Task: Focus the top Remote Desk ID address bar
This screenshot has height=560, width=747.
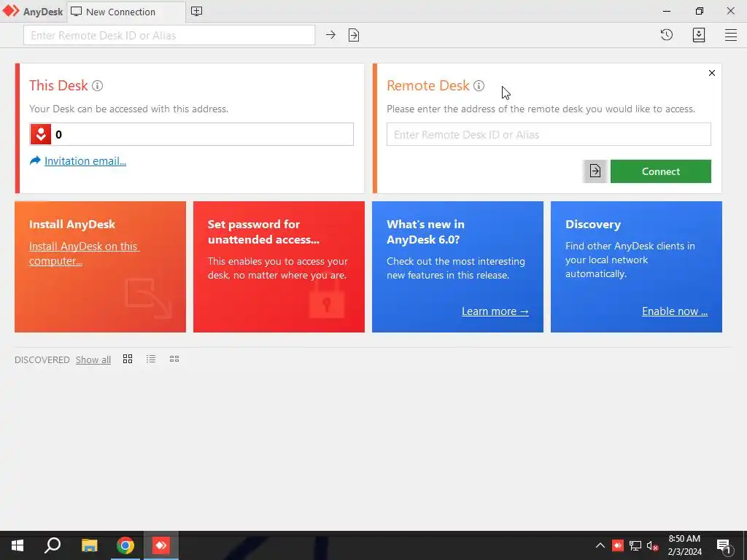Action: coord(169,35)
